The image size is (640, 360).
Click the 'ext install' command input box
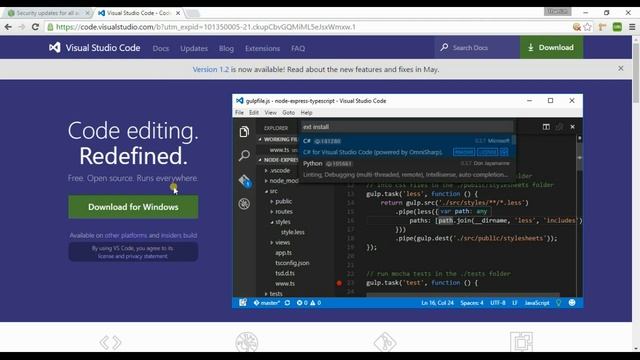click(x=407, y=127)
